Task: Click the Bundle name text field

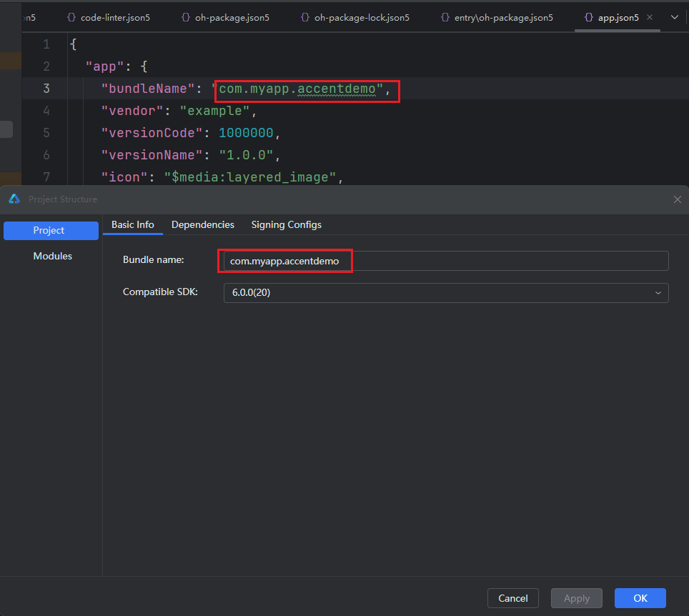Action: point(446,262)
